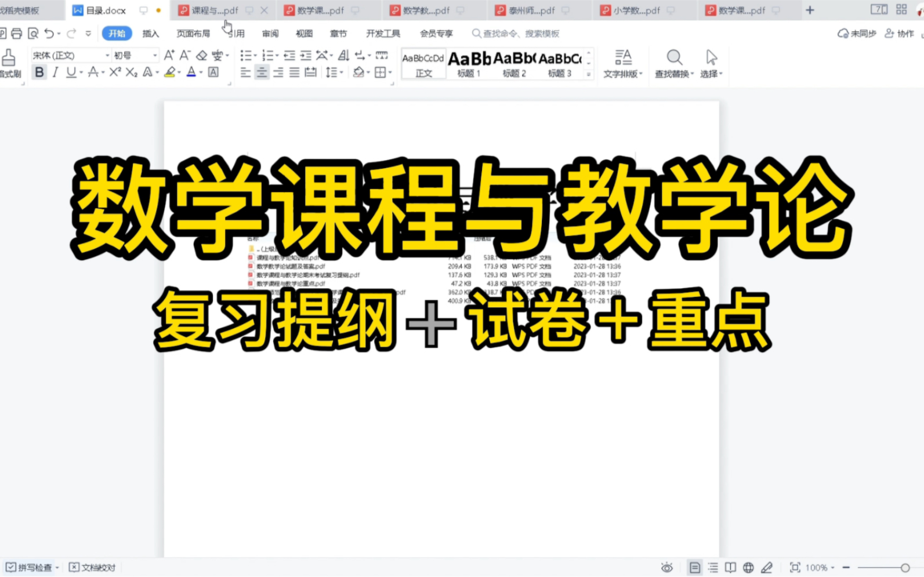Apply italic formatting
Image resolution: width=924 pixels, height=577 pixels.
pos(55,72)
